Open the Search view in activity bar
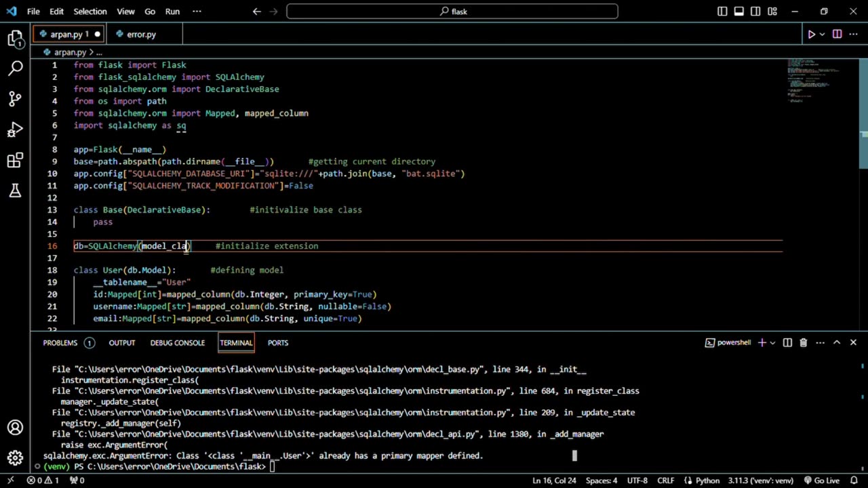The width and height of the screenshot is (868, 488). click(16, 68)
